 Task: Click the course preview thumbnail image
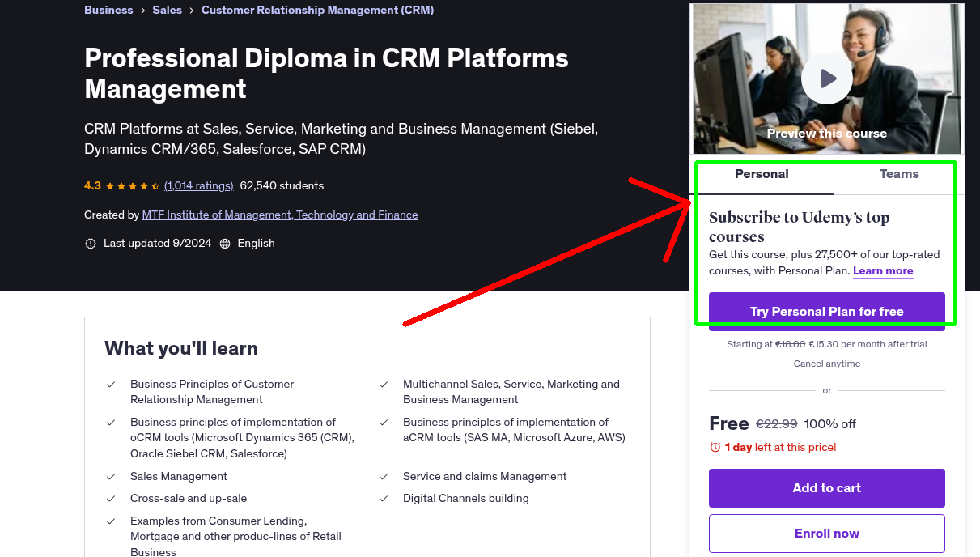(827, 79)
